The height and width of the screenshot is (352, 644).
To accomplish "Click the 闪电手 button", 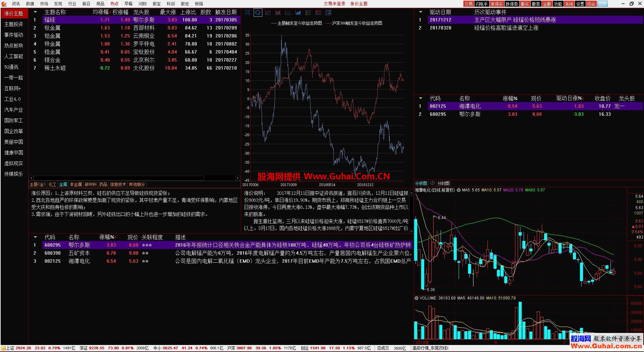I will click(481, 4).
